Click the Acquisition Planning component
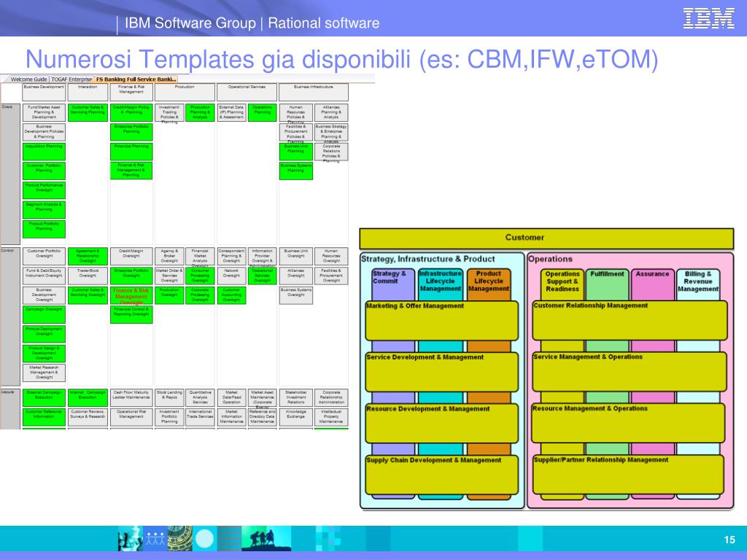The height and width of the screenshot is (560, 747). click(44, 152)
